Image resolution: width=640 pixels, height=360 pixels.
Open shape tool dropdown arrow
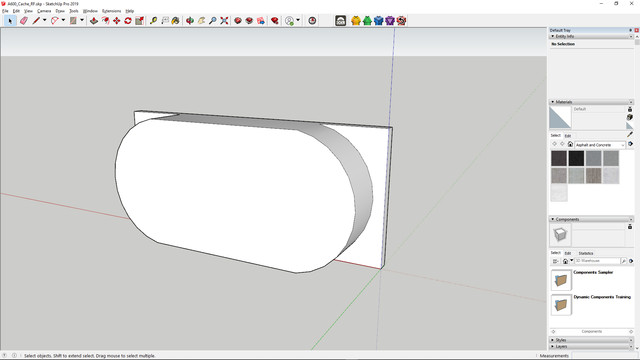point(82,20)
